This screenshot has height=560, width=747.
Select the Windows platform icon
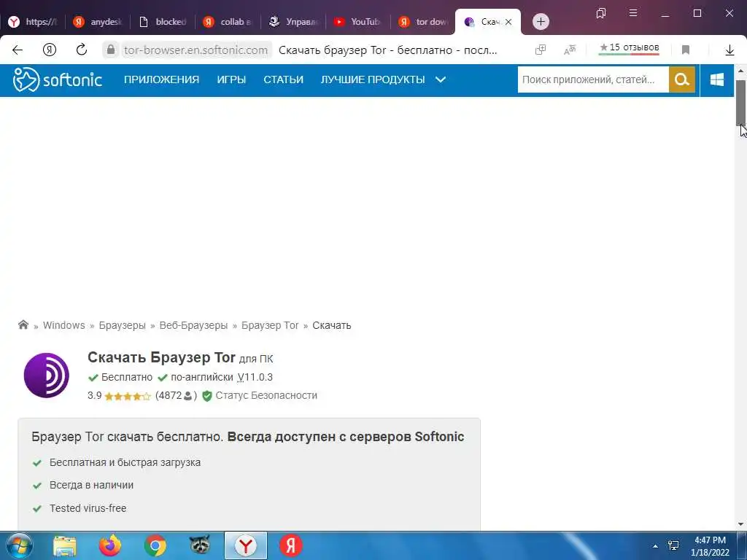point(717,79)
